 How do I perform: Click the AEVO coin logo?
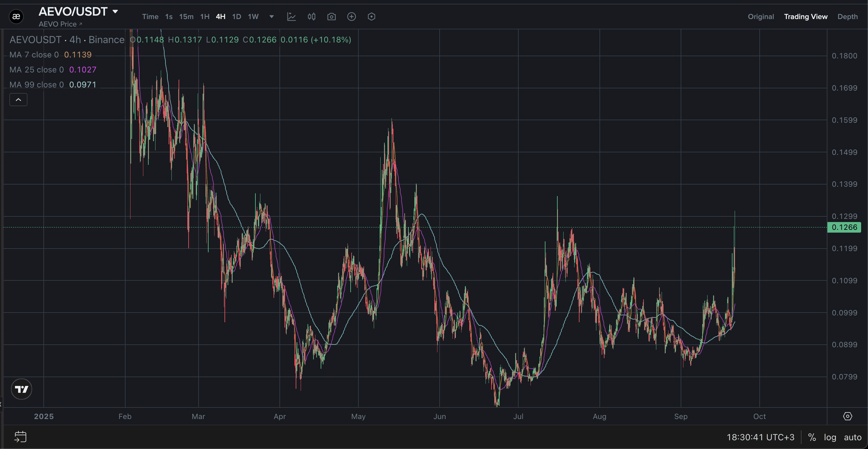(x=16, y=17)
